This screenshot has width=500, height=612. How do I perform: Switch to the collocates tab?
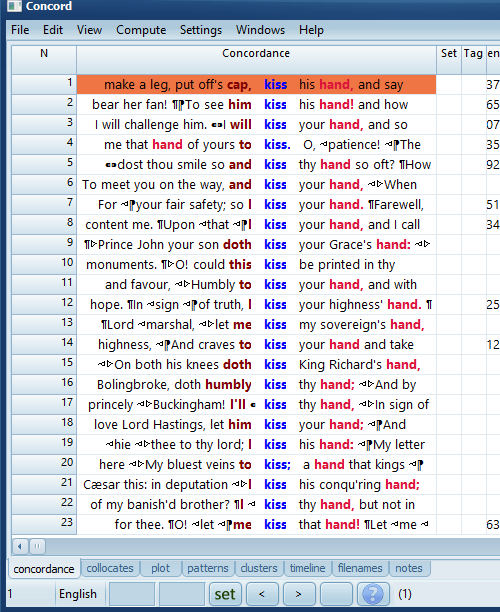tap(110, 568)
